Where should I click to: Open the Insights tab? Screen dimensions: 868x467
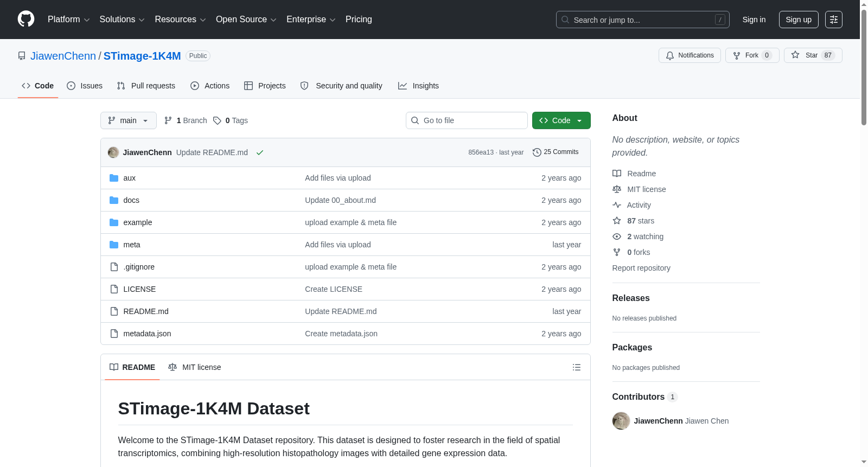click(418, 86)
